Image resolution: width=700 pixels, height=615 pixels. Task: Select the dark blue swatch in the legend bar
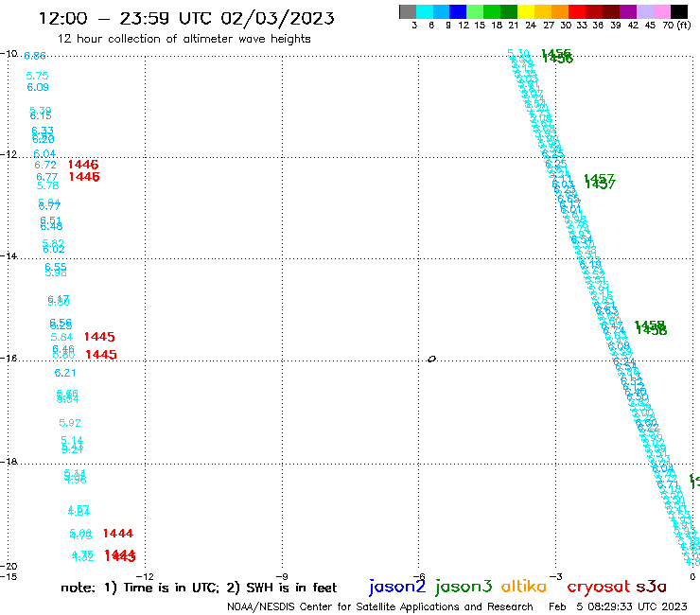(459, 11)
